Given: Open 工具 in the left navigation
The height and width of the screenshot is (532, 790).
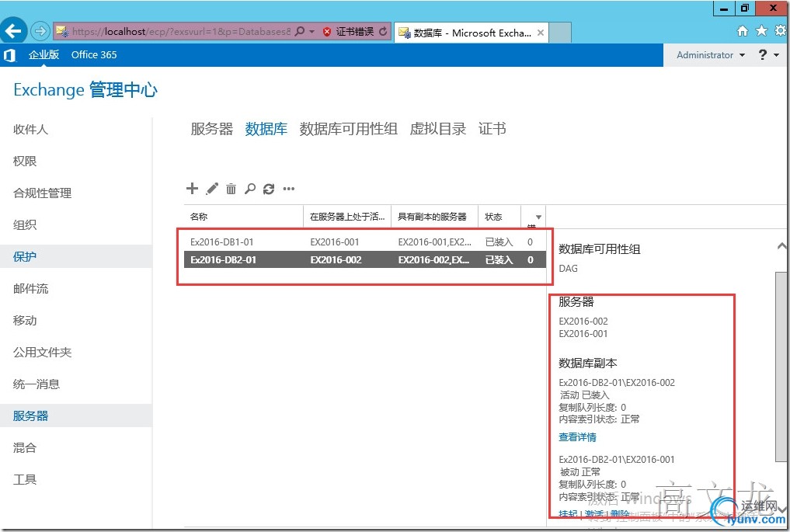Looking at the screenshot, I should tap(25, 480).
